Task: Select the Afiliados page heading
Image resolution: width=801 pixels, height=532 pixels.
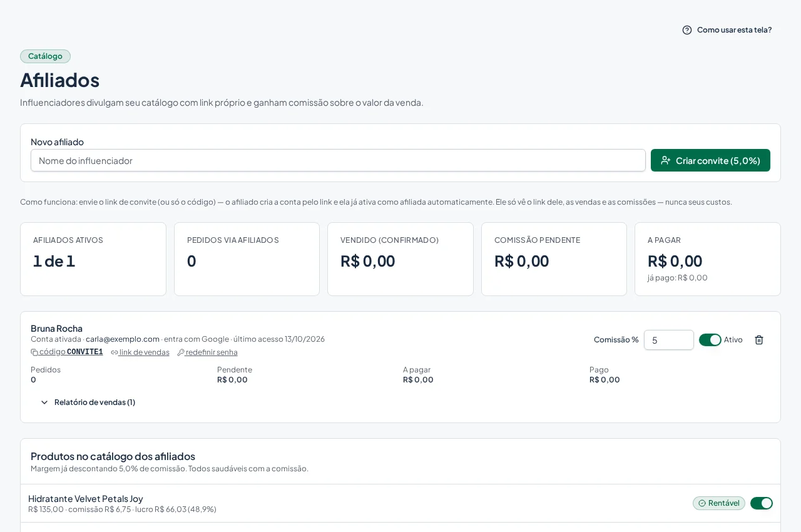Action: [60, 80]
